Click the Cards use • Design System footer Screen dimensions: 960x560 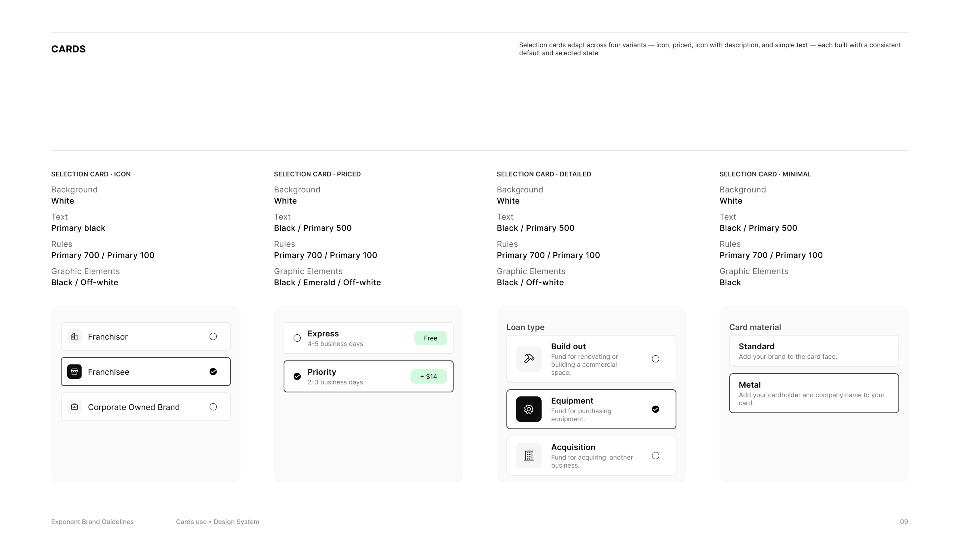point(218,522)
